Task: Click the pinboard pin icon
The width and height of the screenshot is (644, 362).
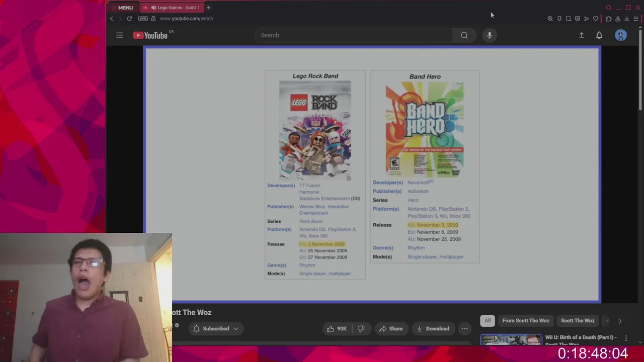Action: [559, 19]
